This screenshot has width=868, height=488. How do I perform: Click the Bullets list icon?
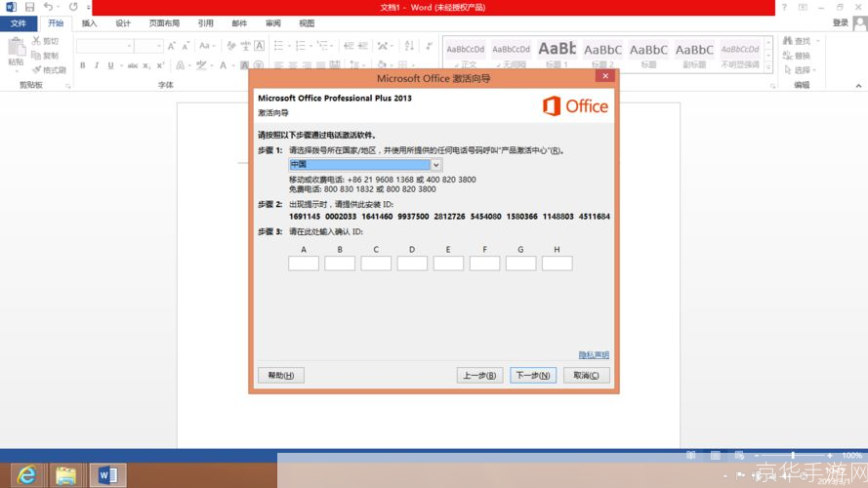278,46
